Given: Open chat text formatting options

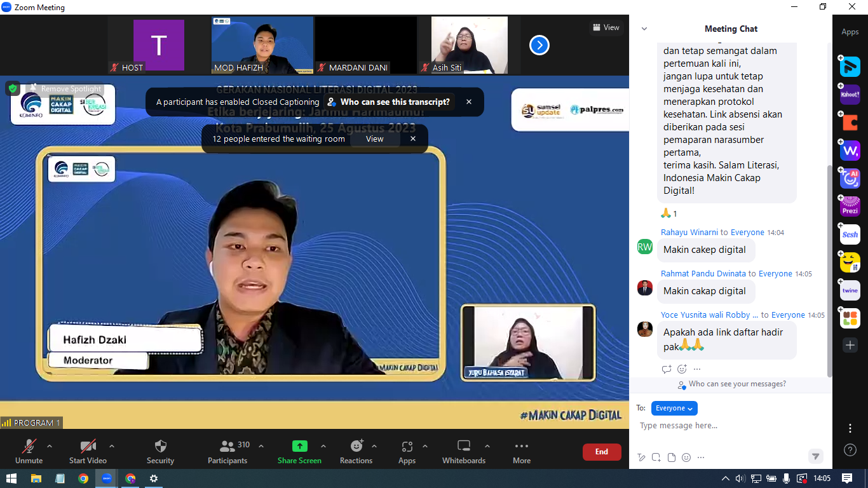Looking at the screenshot, I should pyautogui.click(x=641, y=457).
